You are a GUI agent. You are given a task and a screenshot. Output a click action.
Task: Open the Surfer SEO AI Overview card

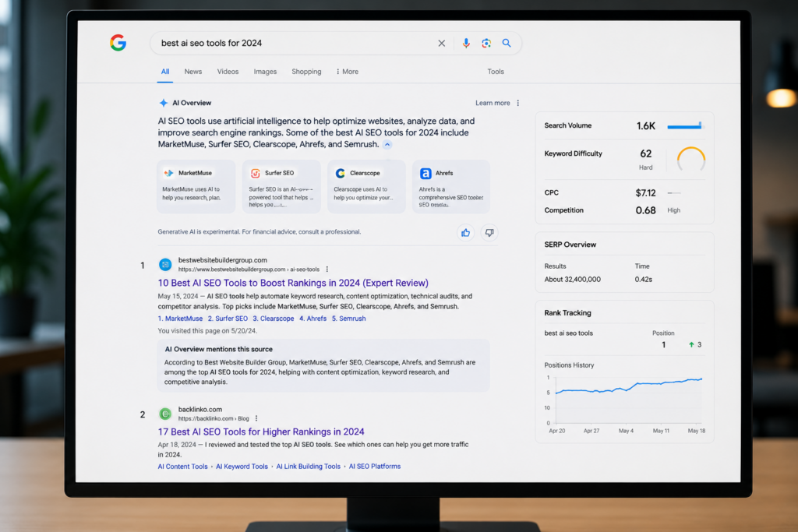(x=281, y=187)
